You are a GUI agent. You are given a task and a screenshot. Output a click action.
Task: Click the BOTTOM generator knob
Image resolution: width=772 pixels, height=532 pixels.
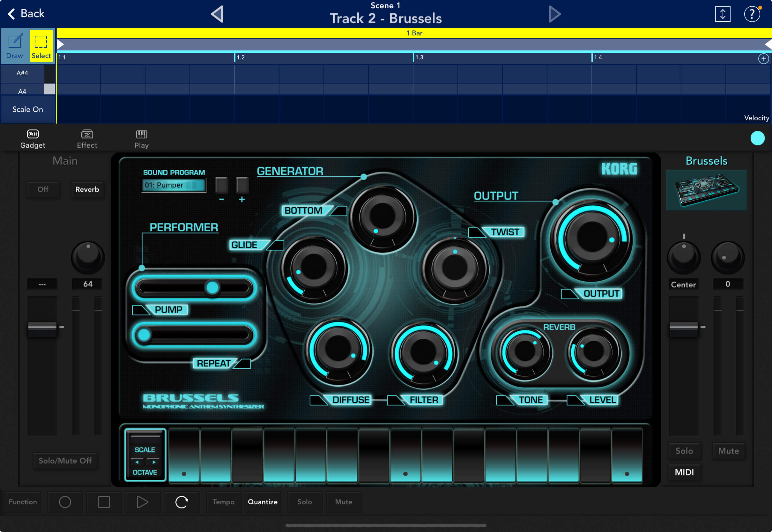382,217
